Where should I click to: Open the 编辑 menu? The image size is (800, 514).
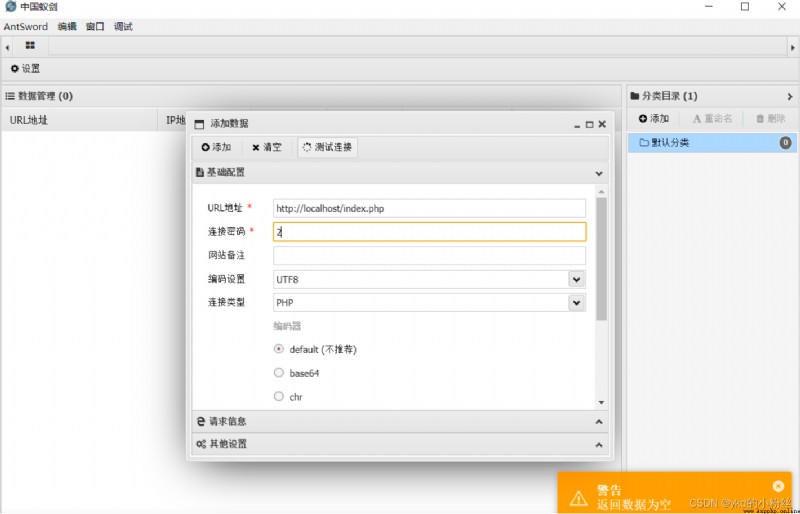point(67,27)
